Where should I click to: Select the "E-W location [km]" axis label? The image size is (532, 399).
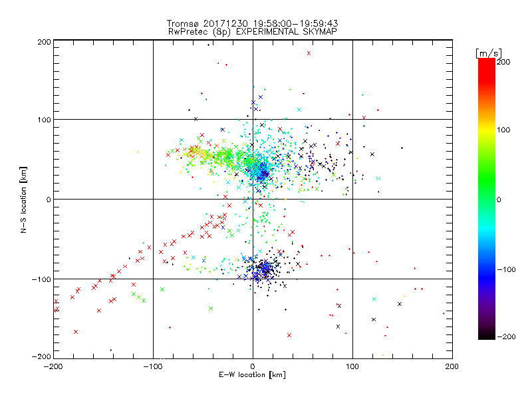tap(252, 374)
